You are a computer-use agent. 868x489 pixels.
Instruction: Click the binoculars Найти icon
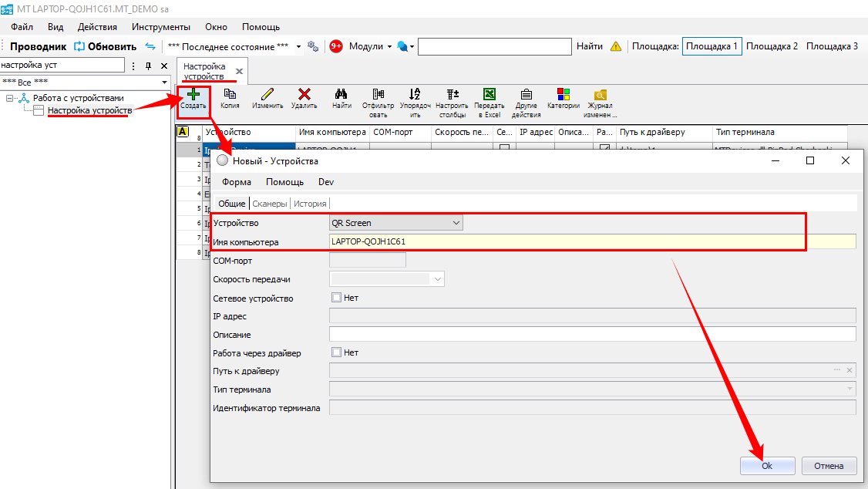(341, 95)
